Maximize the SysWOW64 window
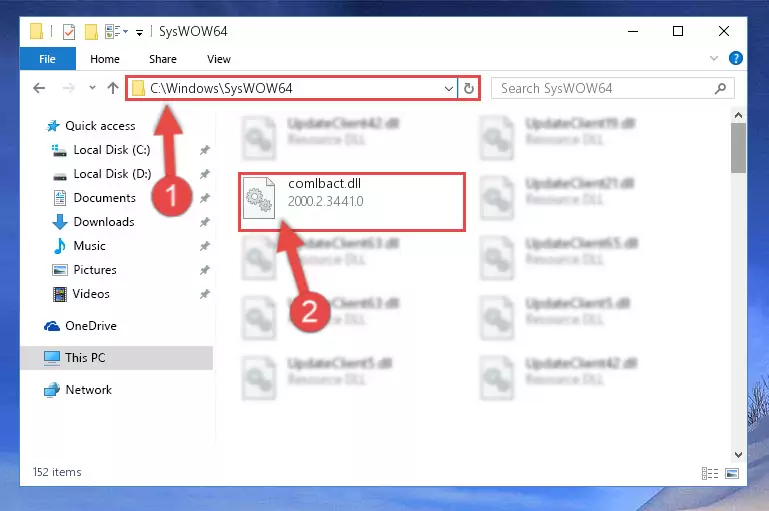Image resolution: width=769 pixels, height=511 pixels. pos(678,31)
